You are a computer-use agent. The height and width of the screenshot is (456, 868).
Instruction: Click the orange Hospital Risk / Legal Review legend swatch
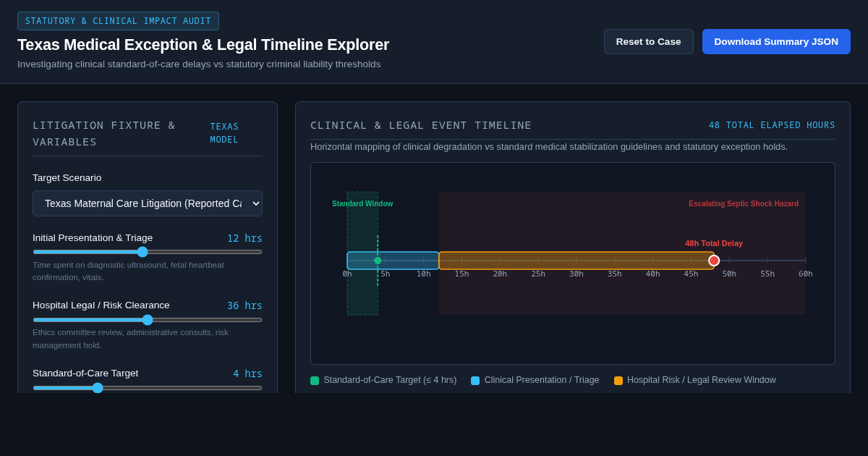(x=618, y=381)
